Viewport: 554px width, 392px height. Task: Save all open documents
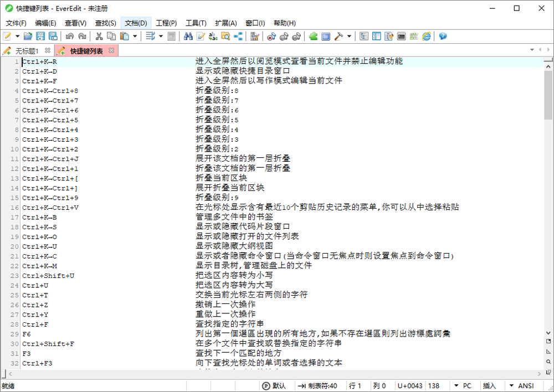pos(53,37)
